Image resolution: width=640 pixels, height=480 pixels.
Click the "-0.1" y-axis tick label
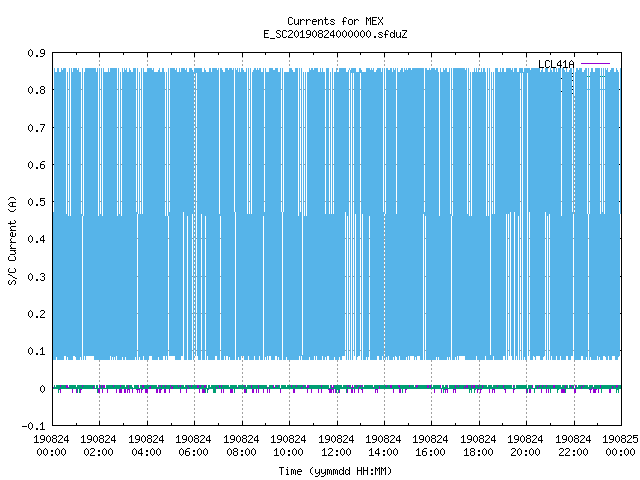tap(33, 426)
